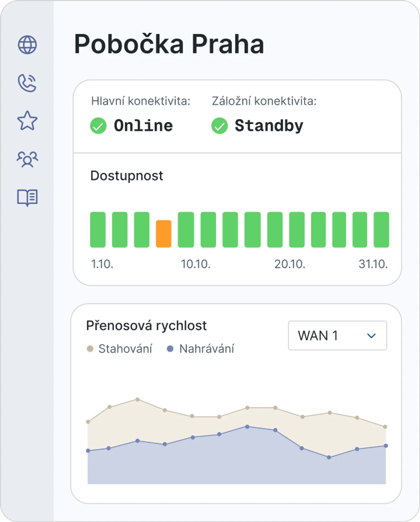Click the phone calls icon in sidebar
The image size is (420, 522).
click(27, 83)
